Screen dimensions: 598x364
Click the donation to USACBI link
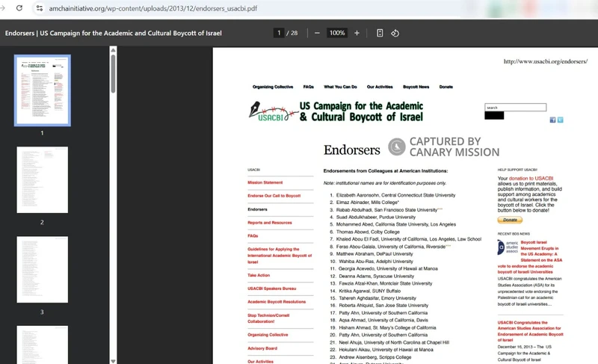click(x=531, y=179)
